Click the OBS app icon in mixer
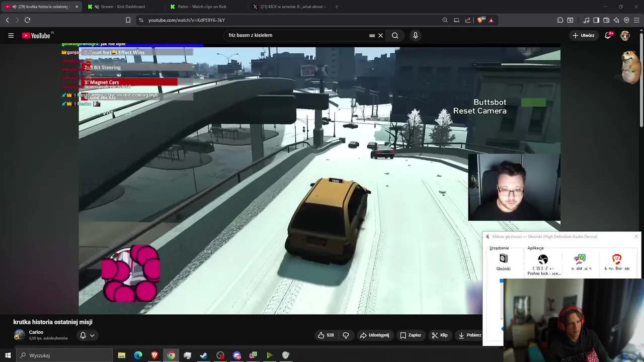Image resolution: width=644 pixels, height=362 pixels. [543, 259]
